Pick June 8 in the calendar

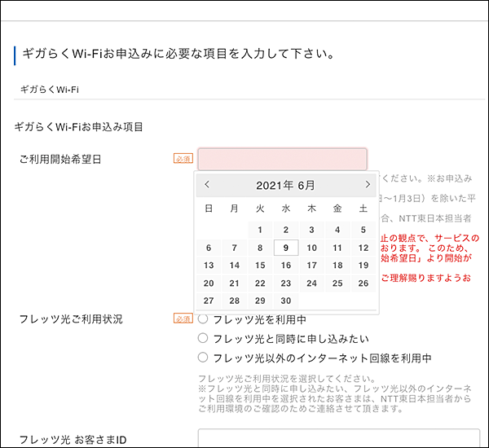click(x=260, y=248)
